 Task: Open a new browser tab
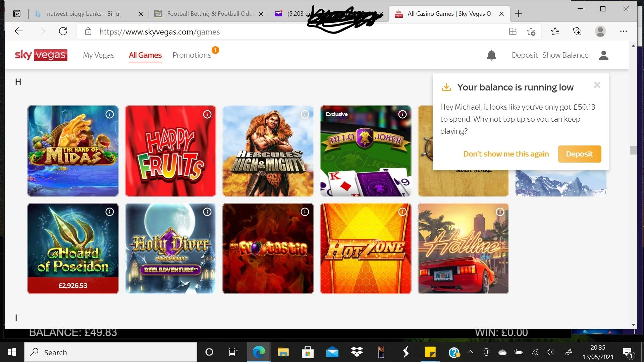[519, 14]
